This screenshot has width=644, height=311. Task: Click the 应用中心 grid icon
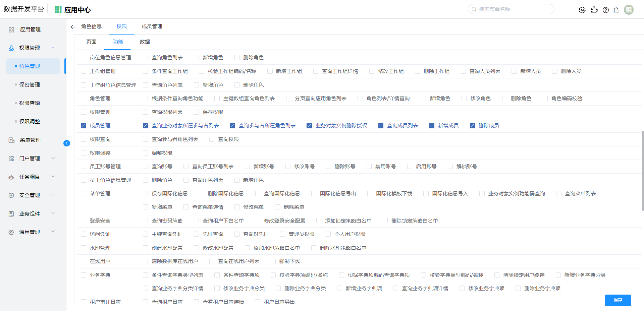tap(58, 10)
